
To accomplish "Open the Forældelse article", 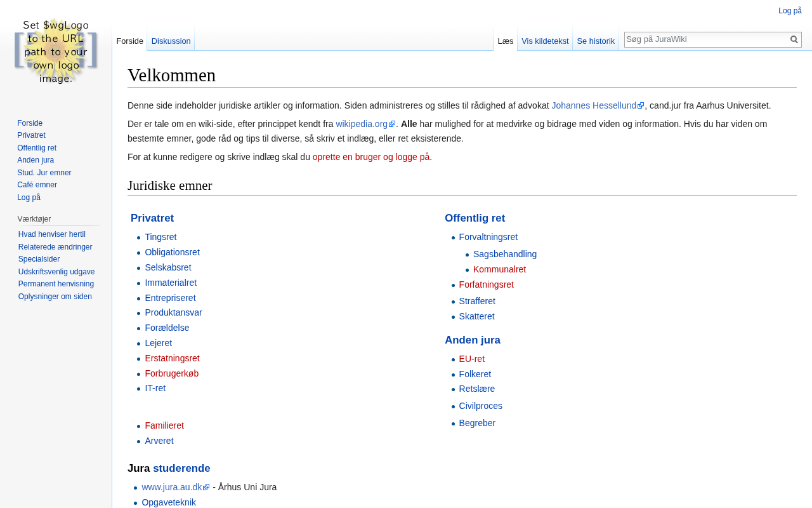I will tap(167, 328).
